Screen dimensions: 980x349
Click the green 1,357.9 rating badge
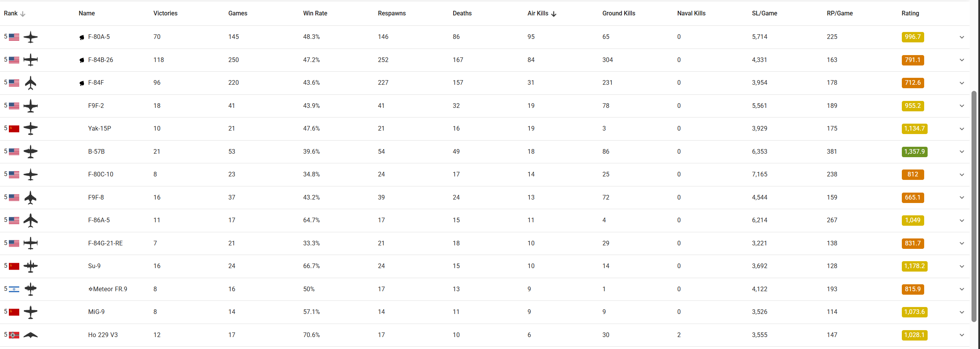914,152
